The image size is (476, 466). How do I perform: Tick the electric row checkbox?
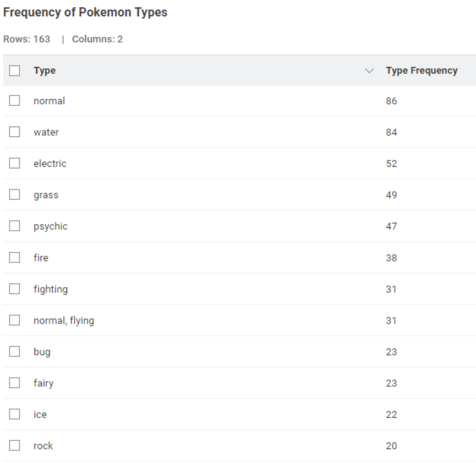15,163
